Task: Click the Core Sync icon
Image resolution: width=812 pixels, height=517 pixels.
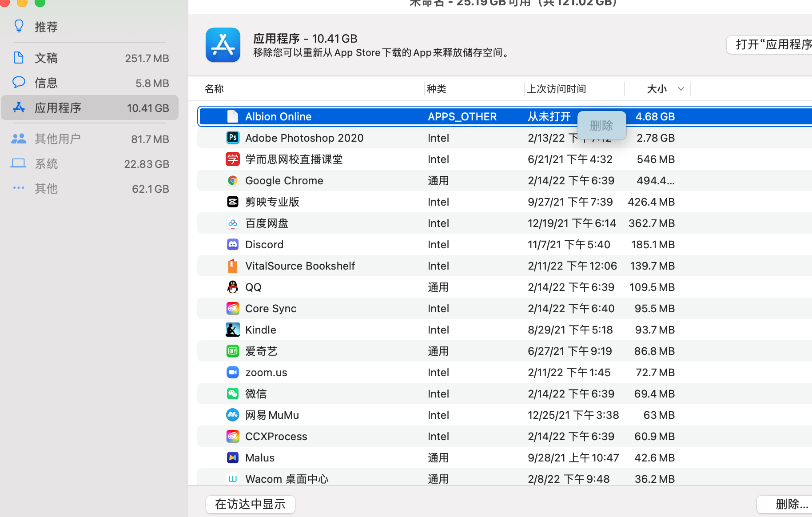Action: [x=233, y=309]
